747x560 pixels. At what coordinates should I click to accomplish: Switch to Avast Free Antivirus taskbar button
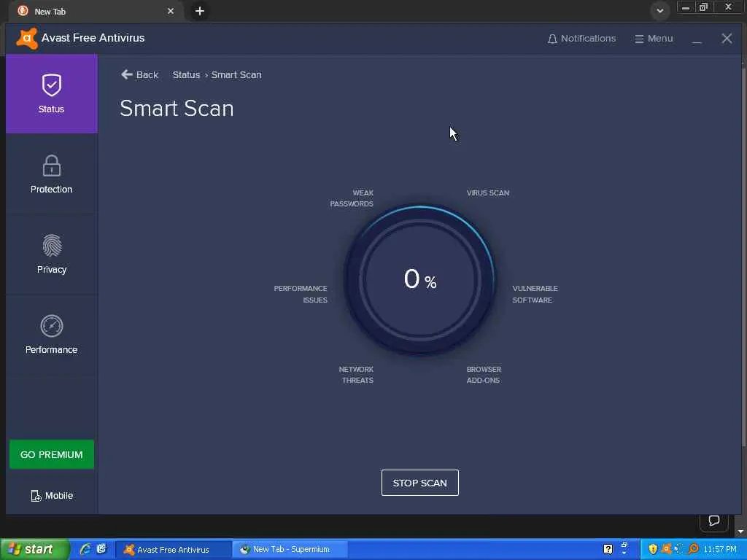pyautogui.click(x=174, y=550)
